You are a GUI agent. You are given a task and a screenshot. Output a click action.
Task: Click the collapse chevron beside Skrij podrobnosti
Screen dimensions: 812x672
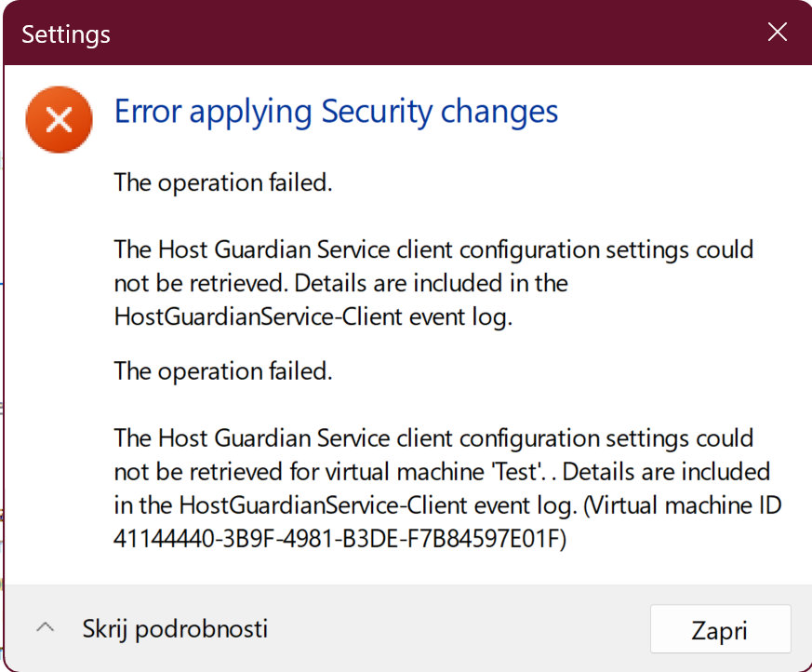coord(45,628)
